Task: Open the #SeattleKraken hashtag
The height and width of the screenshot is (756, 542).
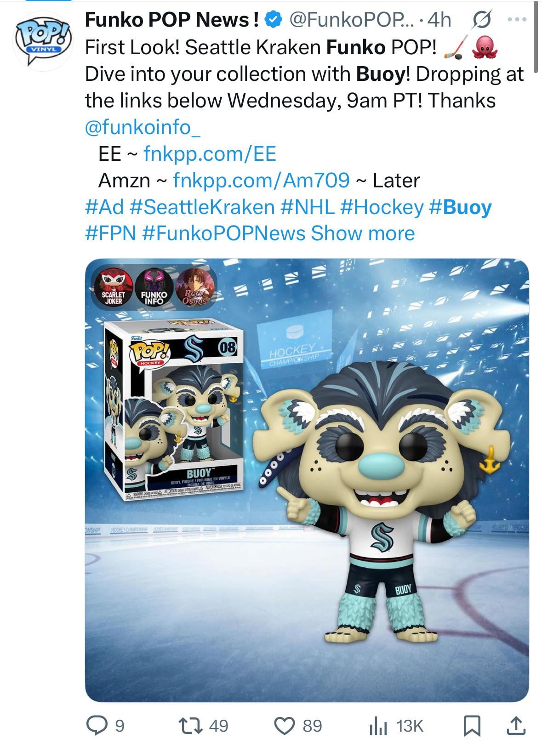Action: click(202, 207)
